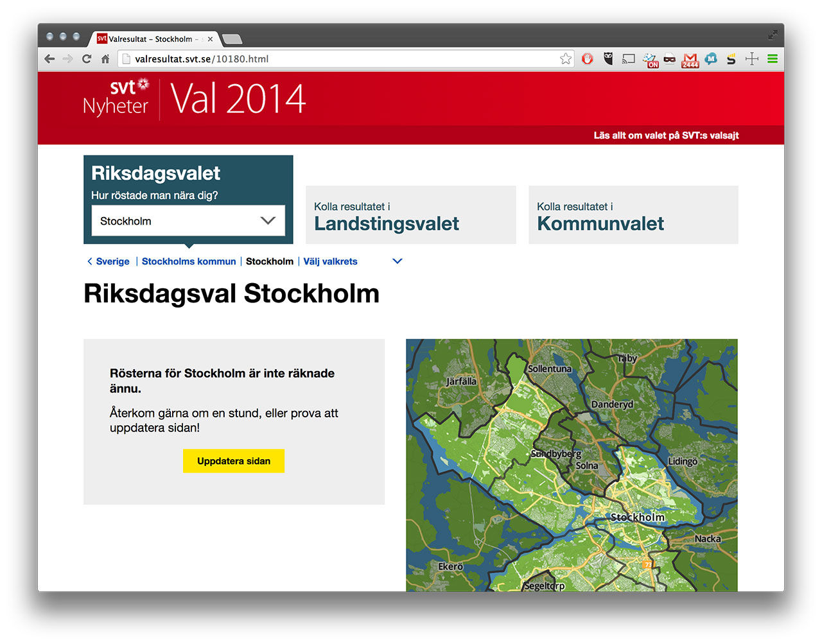Switch to the Valresultat Stockholm tab

click(153, 39)
